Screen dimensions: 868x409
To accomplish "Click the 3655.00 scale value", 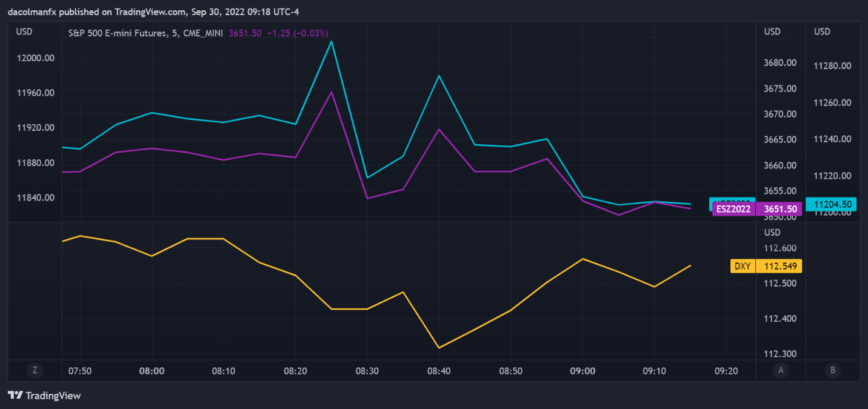I will 780,191.
